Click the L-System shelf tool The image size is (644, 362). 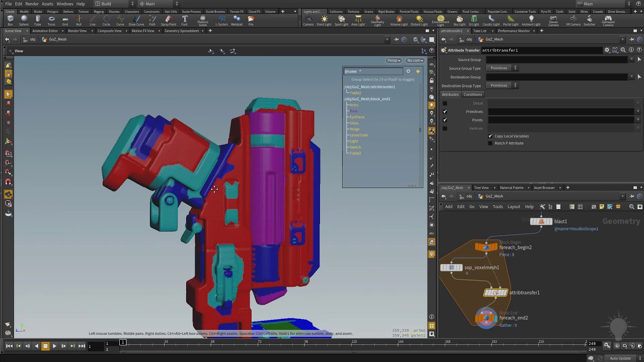coord(221,20)
